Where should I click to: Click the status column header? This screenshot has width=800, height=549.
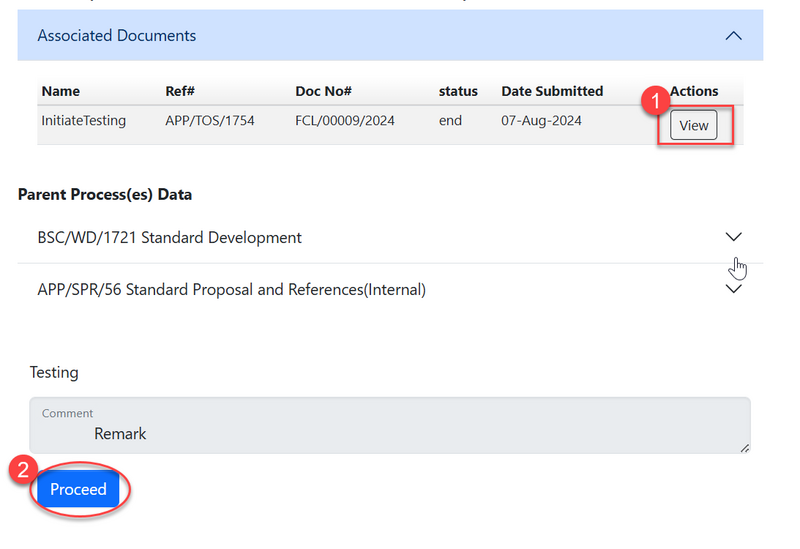pyautogui.click(x=458, y=91)
